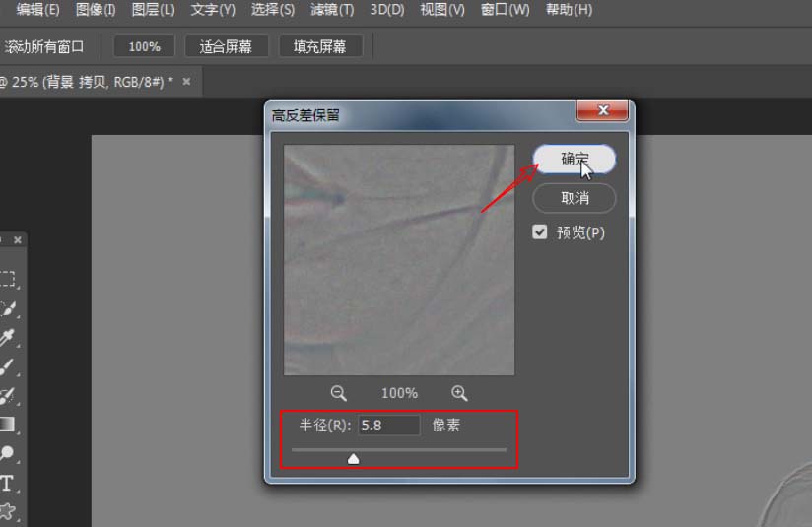Click the 适合屏幕 button
The image size is (812, 527).
click(226, 46)
